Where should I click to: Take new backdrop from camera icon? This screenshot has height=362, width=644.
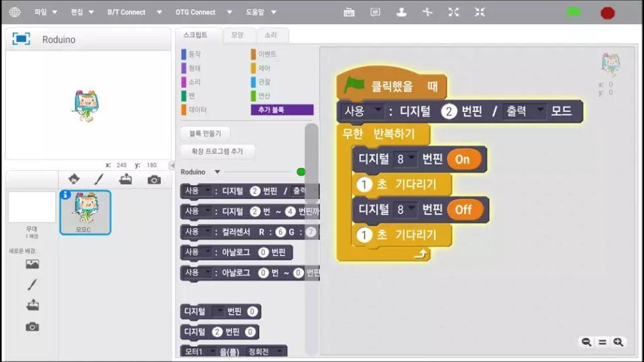coord(32,326)
